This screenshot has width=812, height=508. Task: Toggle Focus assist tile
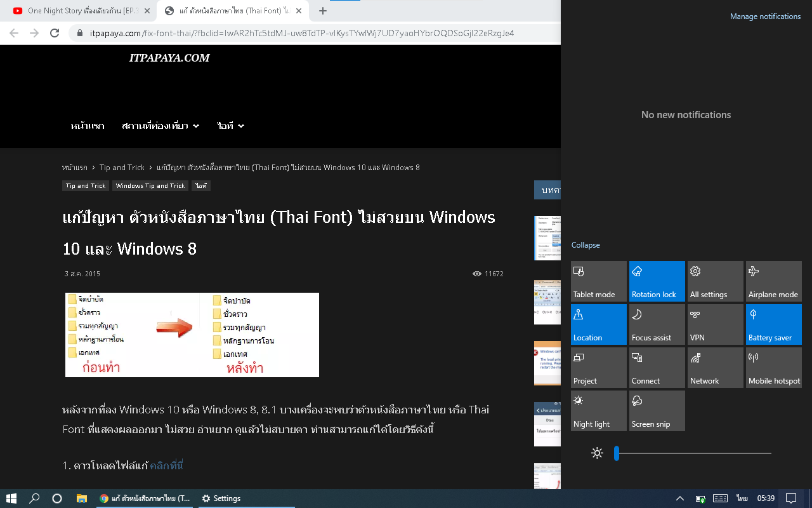coord(657,324)
